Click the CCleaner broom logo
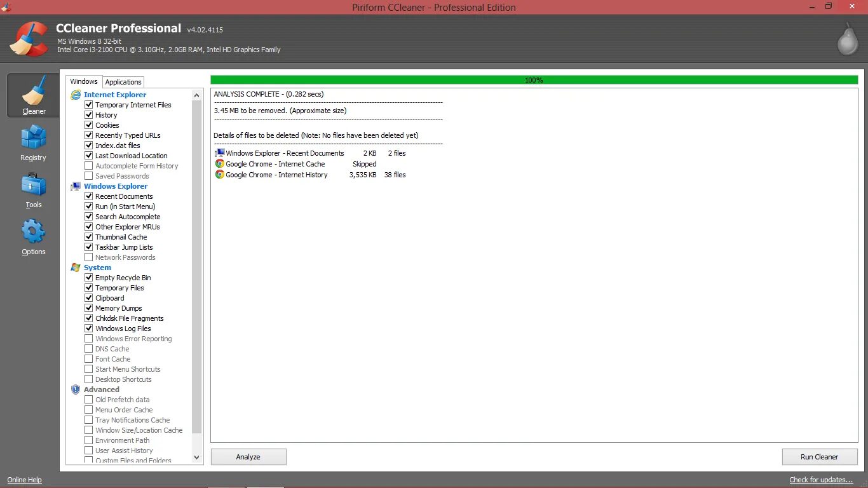Screen dimensions: 868x488 pyautogui.click(x=29, y=39)
